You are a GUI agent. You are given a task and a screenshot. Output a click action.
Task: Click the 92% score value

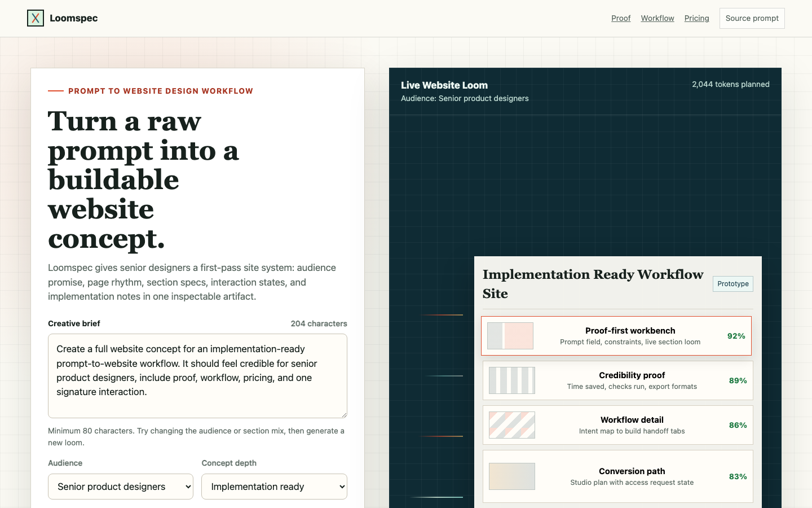click(736, 336)
